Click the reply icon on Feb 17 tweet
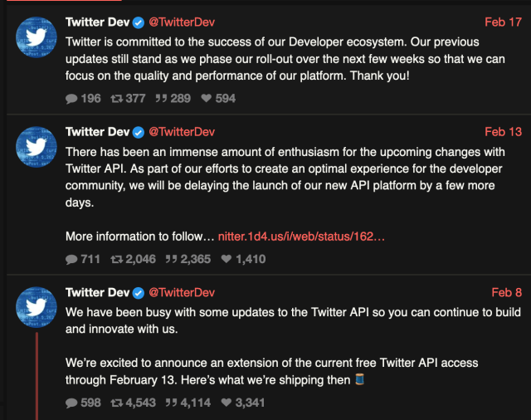 tap(71, 98)
